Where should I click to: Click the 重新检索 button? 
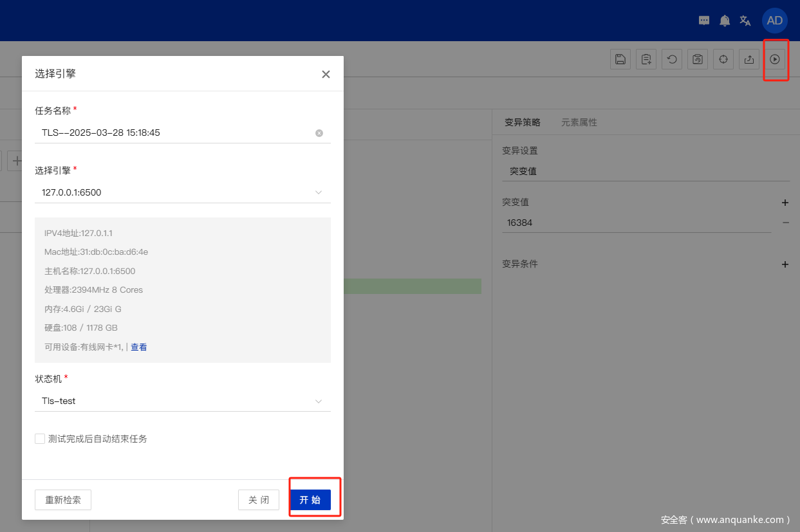coord(62,500)
